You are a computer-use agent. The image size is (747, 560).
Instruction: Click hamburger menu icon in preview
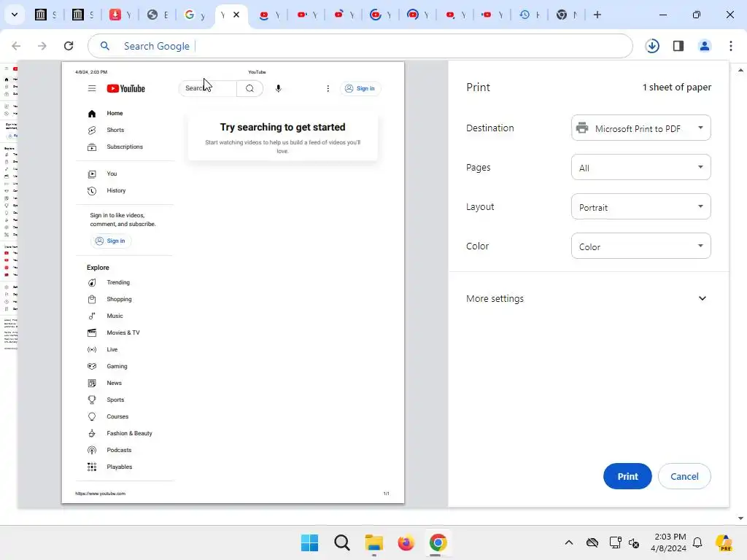tap(91, 88)
